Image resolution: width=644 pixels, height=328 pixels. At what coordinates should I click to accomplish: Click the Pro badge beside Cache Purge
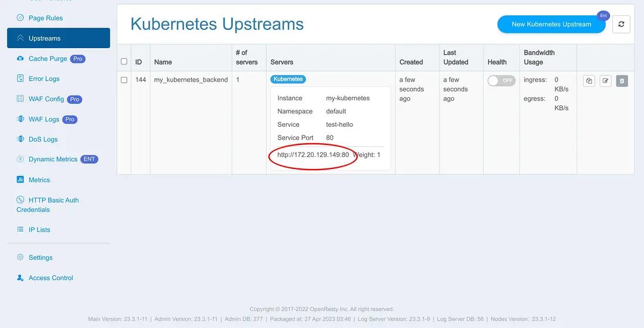[x=77, y=59]
